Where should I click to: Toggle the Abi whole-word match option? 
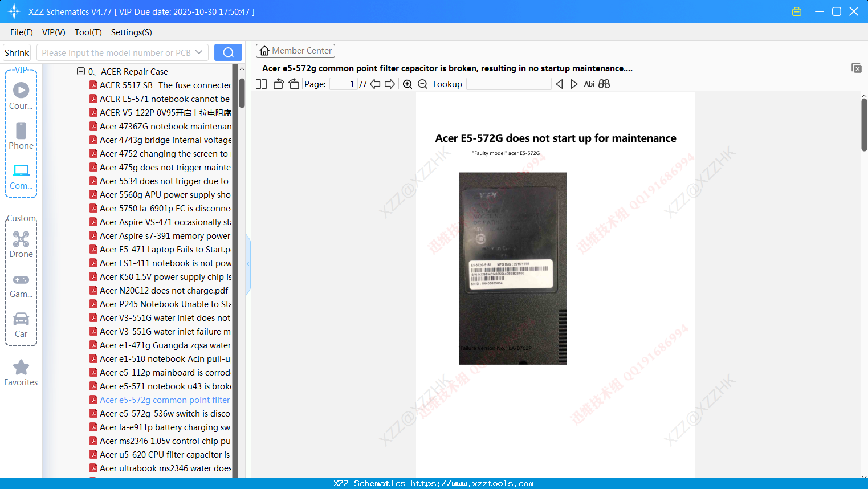[x=589, y=84]
